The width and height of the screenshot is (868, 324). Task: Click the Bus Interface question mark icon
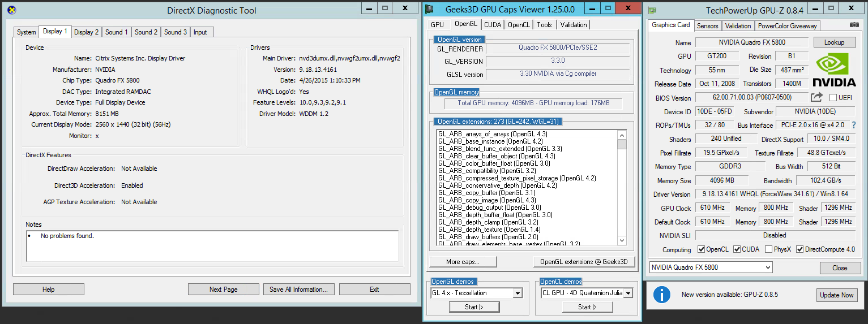pos(854,125)
